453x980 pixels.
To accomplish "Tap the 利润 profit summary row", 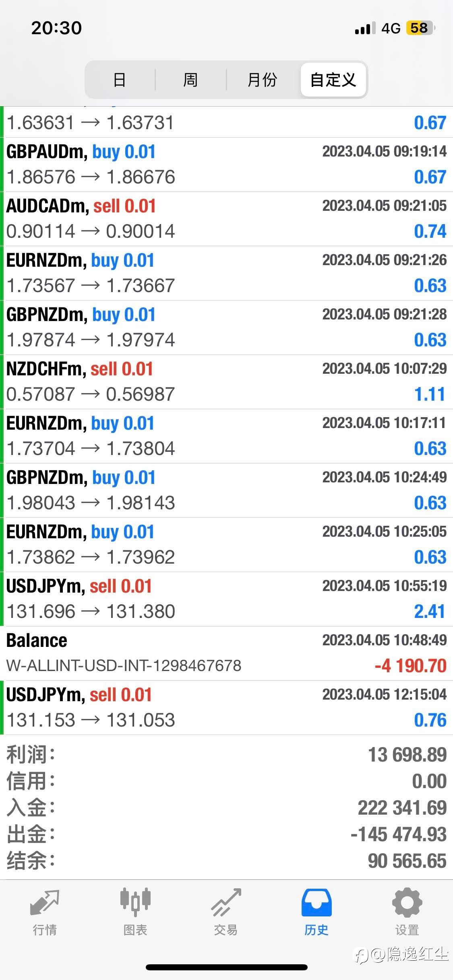I will tap(226, 755).
